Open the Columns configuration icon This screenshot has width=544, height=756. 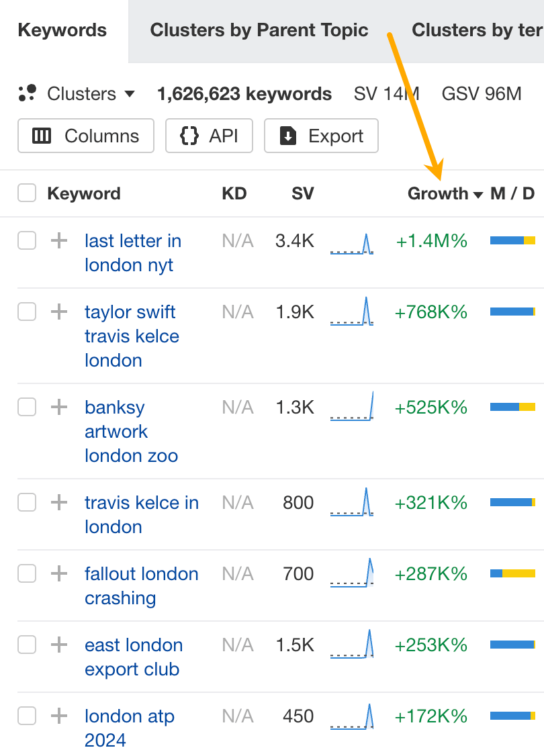[42, 136]
